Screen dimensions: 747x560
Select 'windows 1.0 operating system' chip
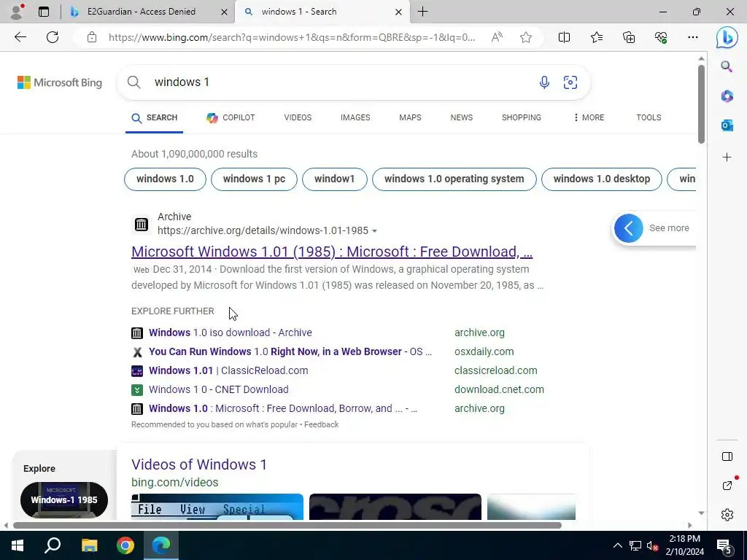pos(454,179)
